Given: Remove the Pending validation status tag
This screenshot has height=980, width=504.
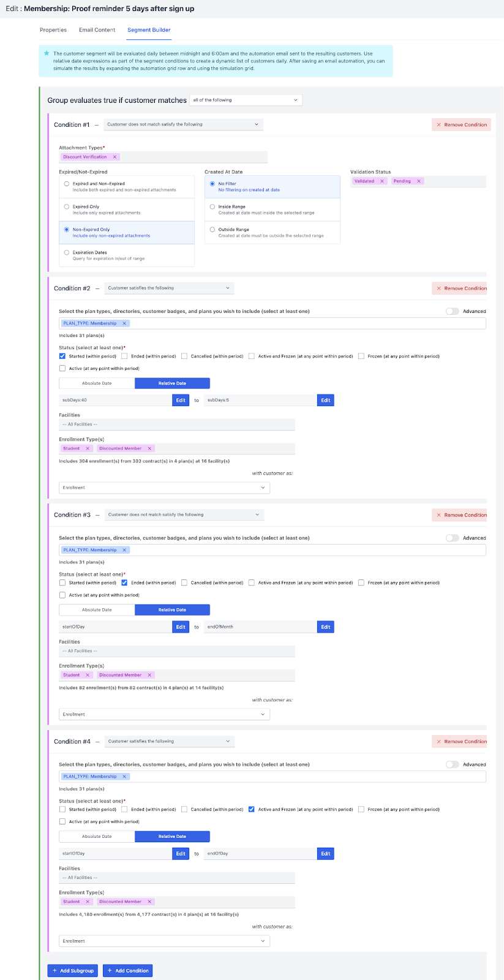Looking at the screenshot, I should [x=419, y=181].
